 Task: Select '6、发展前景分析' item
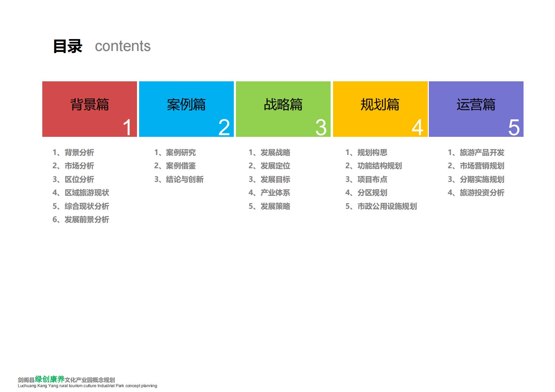pyautogui.click(x=81, y=220)
